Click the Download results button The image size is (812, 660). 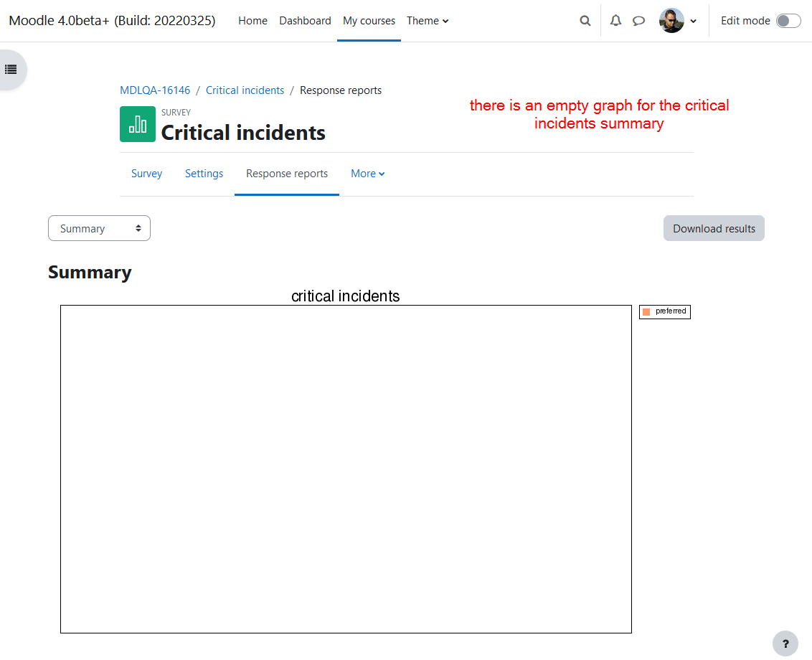coord(714,228)
